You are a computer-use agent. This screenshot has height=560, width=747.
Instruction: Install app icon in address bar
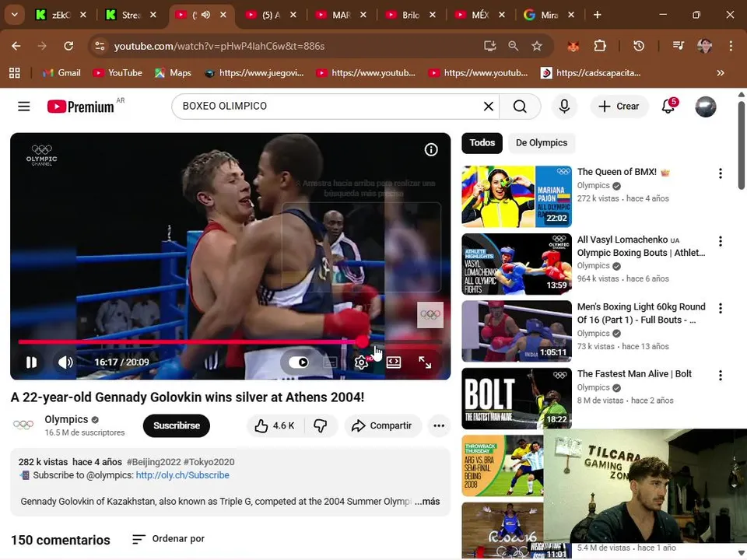point(489,46)
